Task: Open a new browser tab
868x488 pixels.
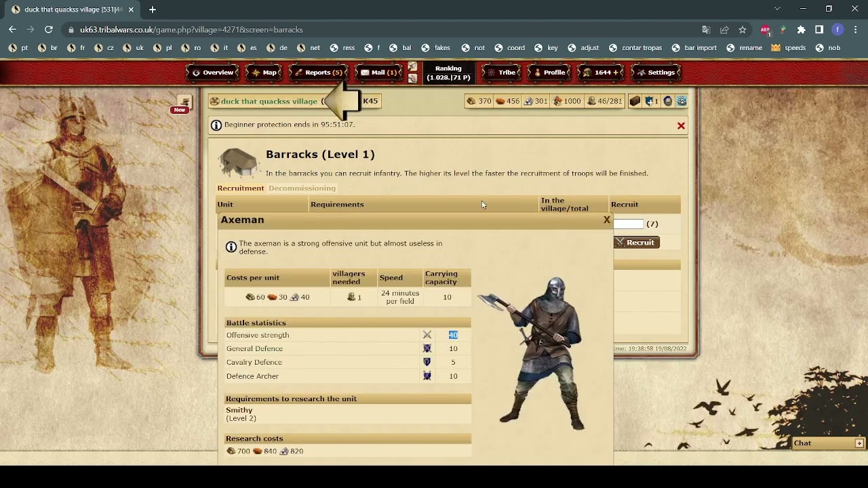Action: [x=153, y=9]
